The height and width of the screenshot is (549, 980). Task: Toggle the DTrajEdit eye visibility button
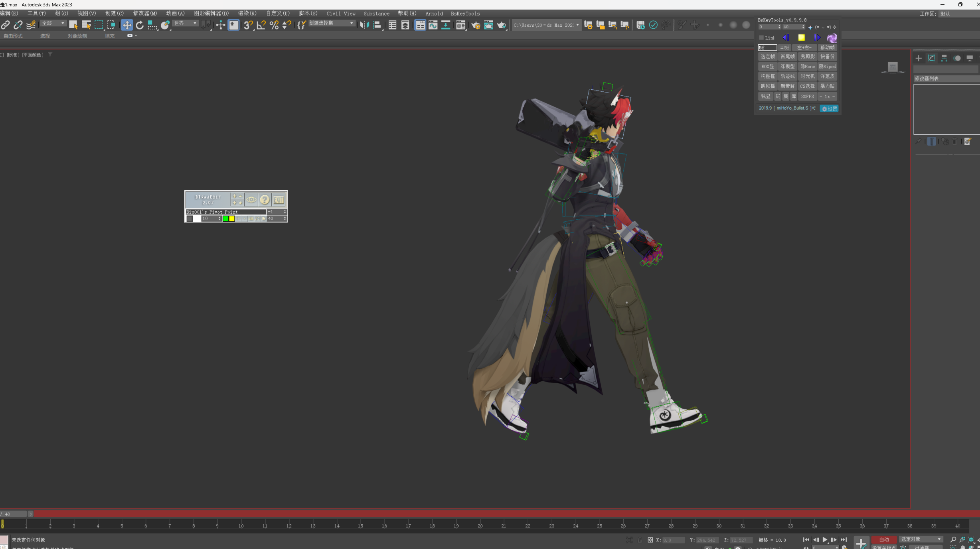point(251,200)
